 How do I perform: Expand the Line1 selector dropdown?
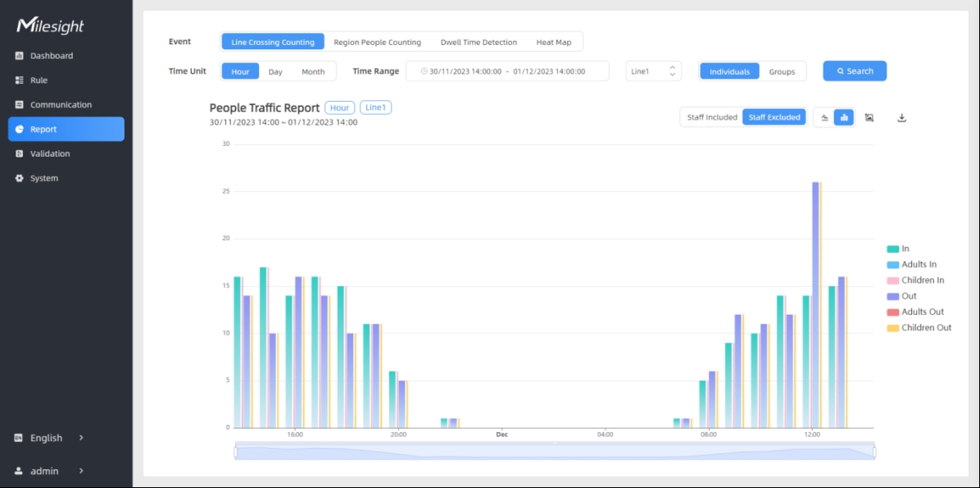coord(653,71)
